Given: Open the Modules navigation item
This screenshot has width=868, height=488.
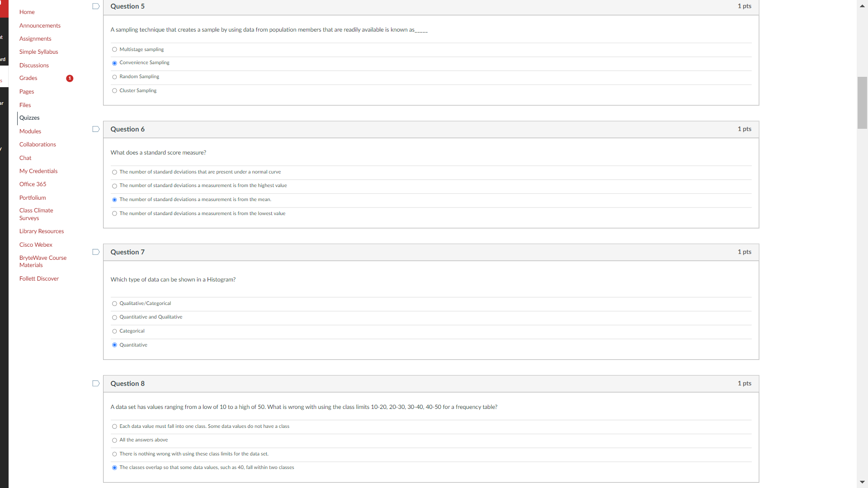Looking at the screenshot, I should (x=30, y=131).
